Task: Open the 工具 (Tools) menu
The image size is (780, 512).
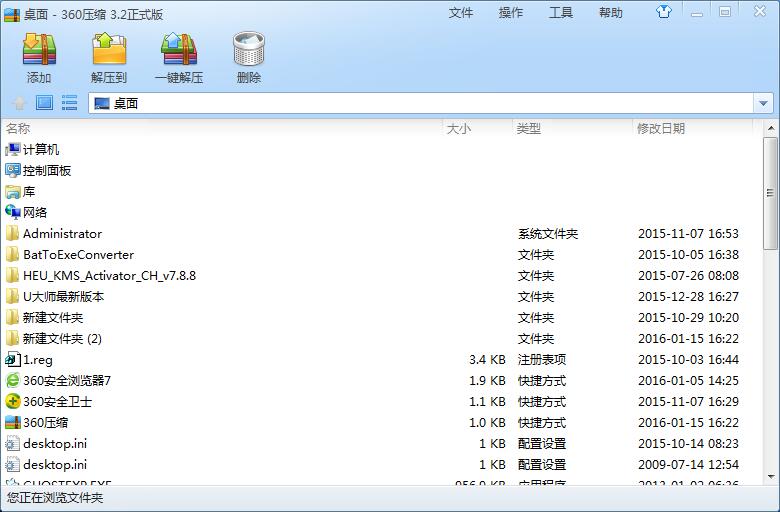Action: 561,13
